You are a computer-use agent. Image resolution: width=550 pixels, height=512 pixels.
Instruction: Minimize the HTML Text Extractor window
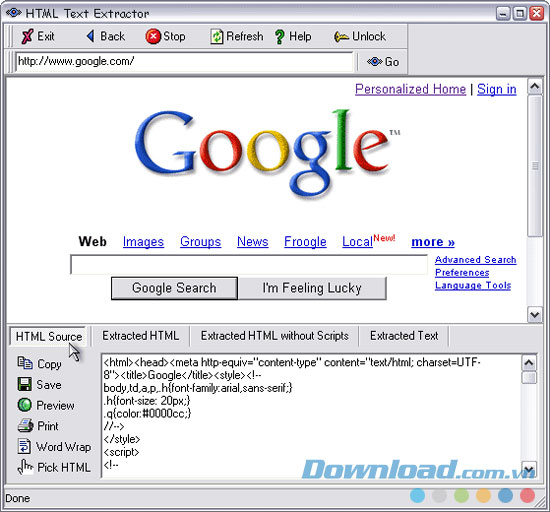(x=503, y=14)
